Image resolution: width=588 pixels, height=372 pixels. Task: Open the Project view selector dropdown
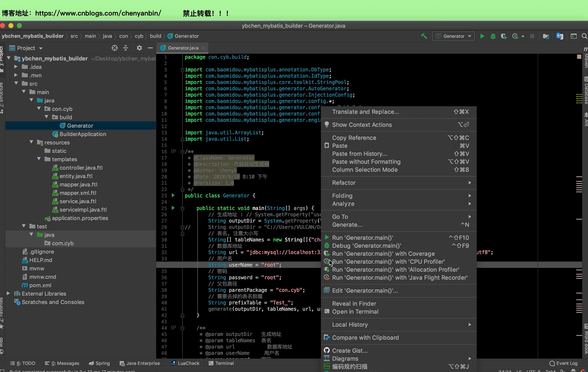(x=26, y=48)
